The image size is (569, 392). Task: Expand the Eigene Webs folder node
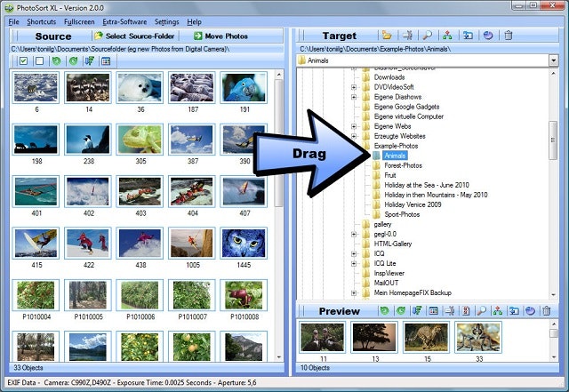[x=354, y=126]
